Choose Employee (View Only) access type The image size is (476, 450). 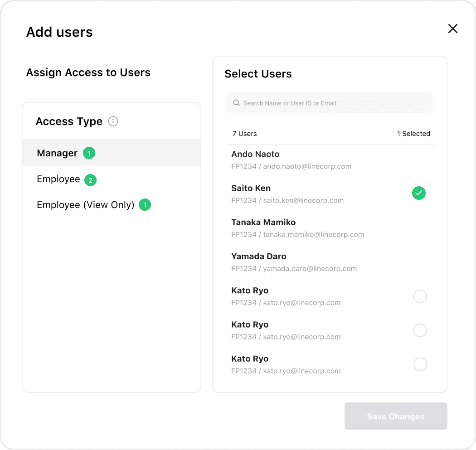pyautogui.click(x=85, y=205)
